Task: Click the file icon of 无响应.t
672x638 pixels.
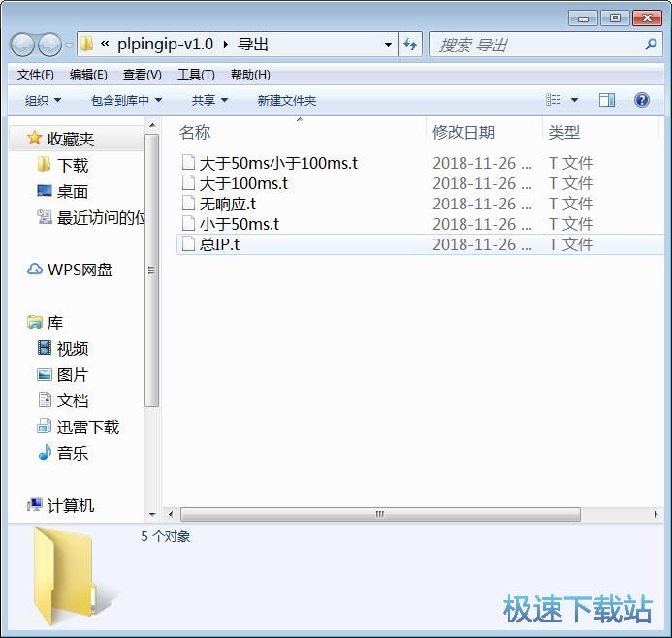Action: tap(188, 203)
